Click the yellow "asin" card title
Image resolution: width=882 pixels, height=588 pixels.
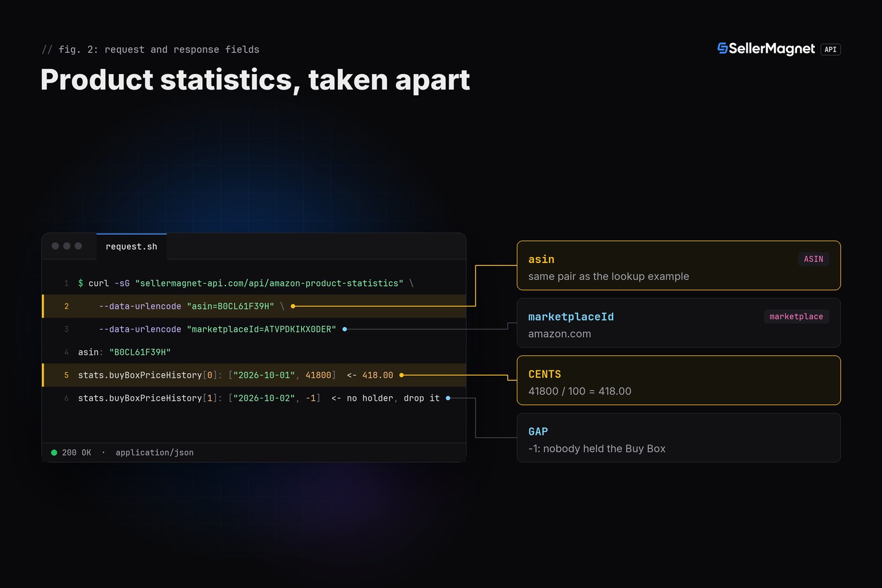541,260
